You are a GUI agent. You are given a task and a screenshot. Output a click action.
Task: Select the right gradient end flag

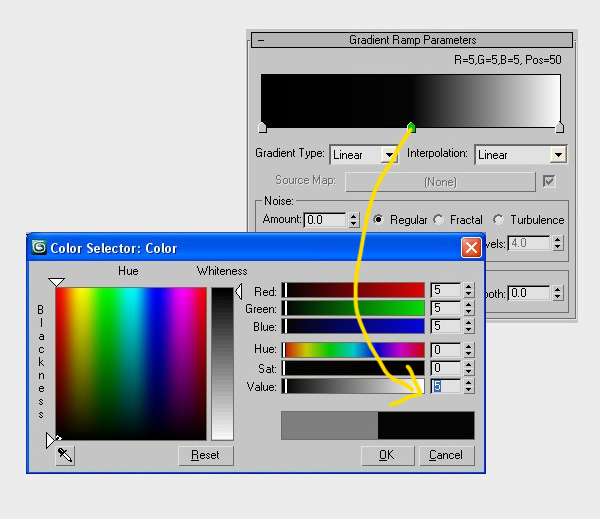tap(559, 128)
